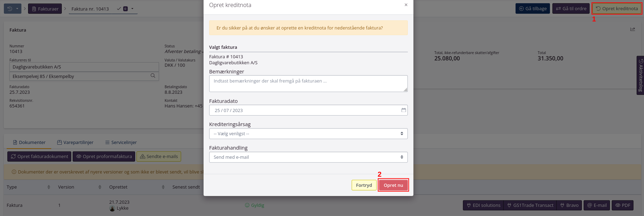
Task: Open the Fakturahandling dropdown
Action: (308, 157)
